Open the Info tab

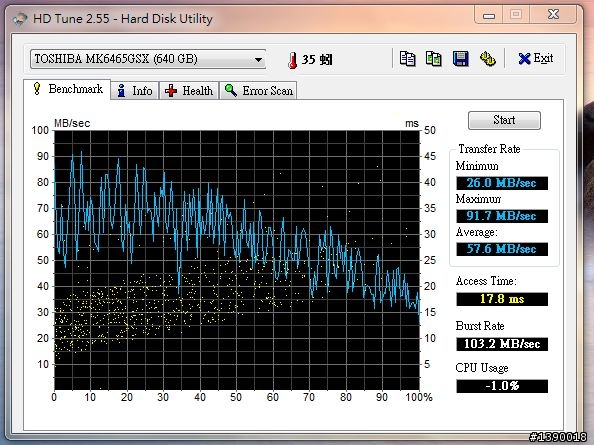(x=134, y=91)
